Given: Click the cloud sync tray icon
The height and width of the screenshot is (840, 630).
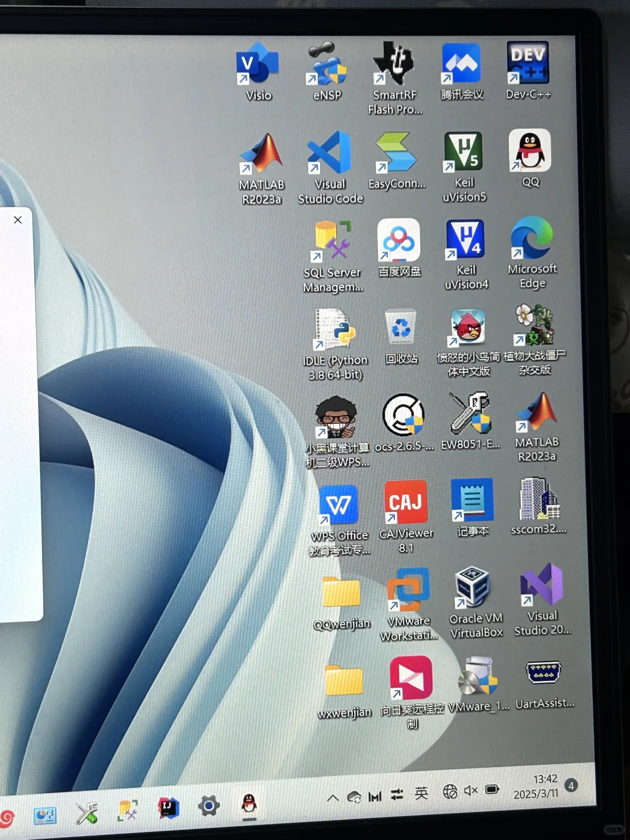Looking at the screenshot, I should coord(353,797).
